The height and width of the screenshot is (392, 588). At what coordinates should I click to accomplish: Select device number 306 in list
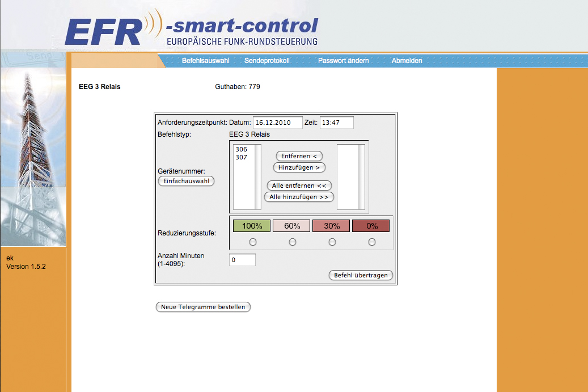242,149
